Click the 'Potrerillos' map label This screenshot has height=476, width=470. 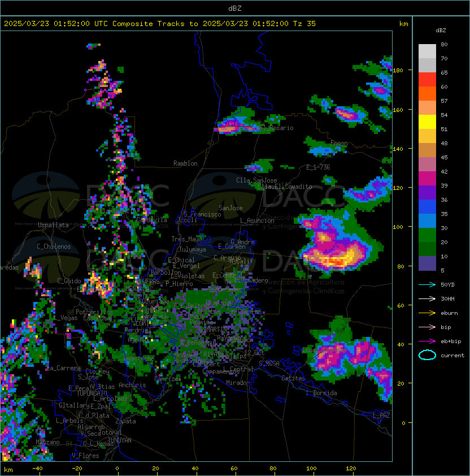(x=94, y=312)
